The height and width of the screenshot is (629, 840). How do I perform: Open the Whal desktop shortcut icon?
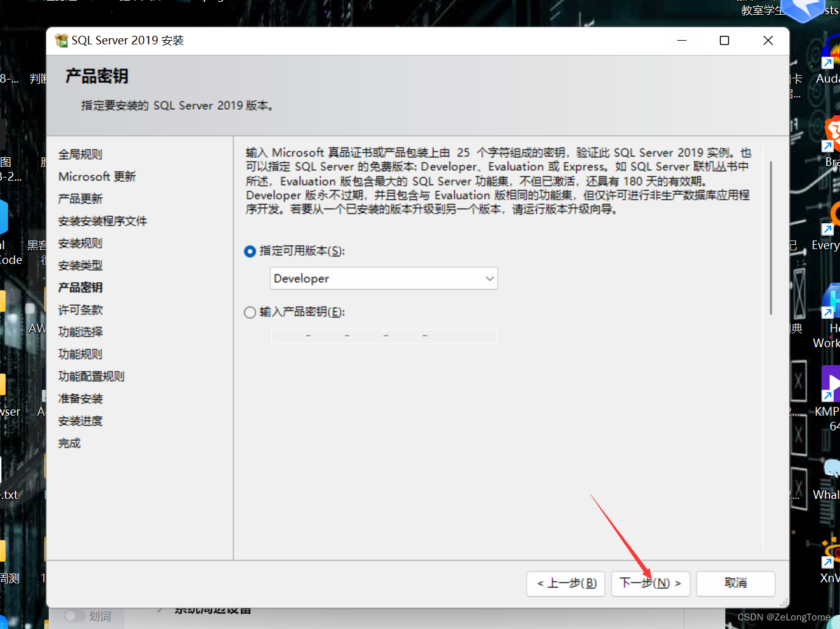(x=831, y=469)
